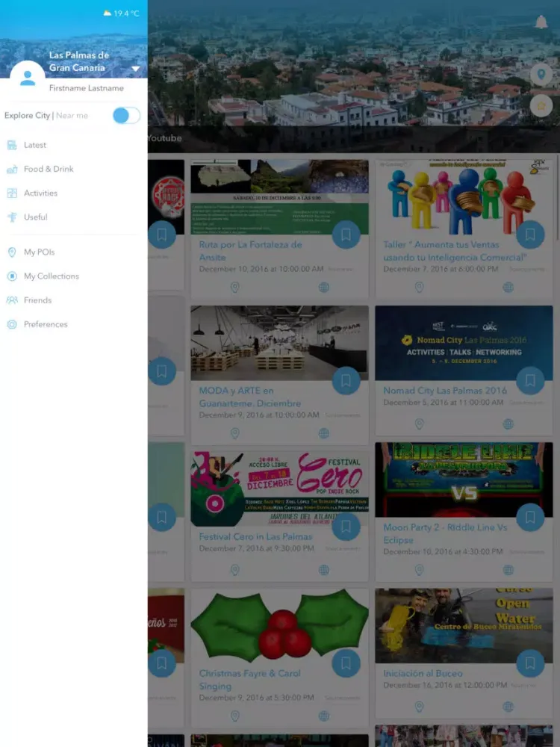Open website globe for Iniciación al Buceo
The image size is (560, 747).
(508, 707)
